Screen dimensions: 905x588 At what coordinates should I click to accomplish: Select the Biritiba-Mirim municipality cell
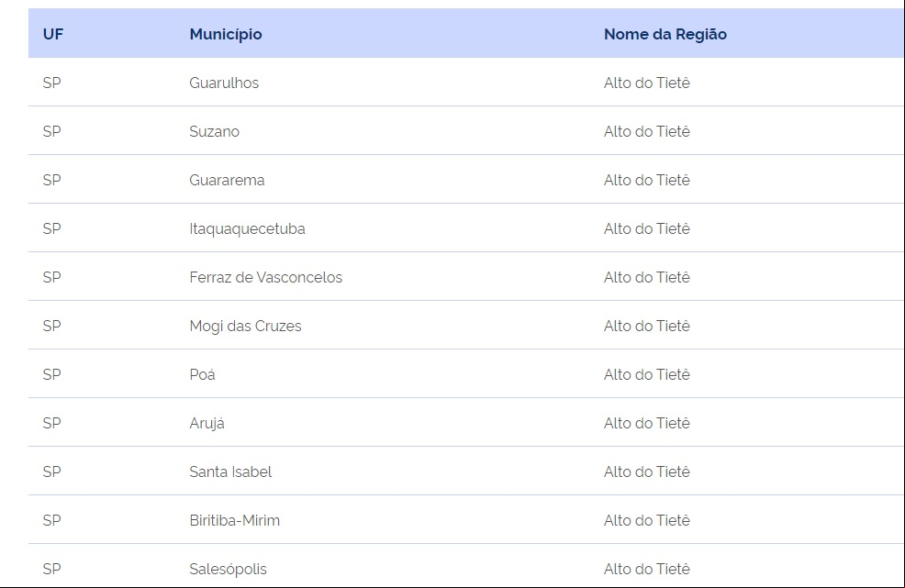tap(234, 520)
